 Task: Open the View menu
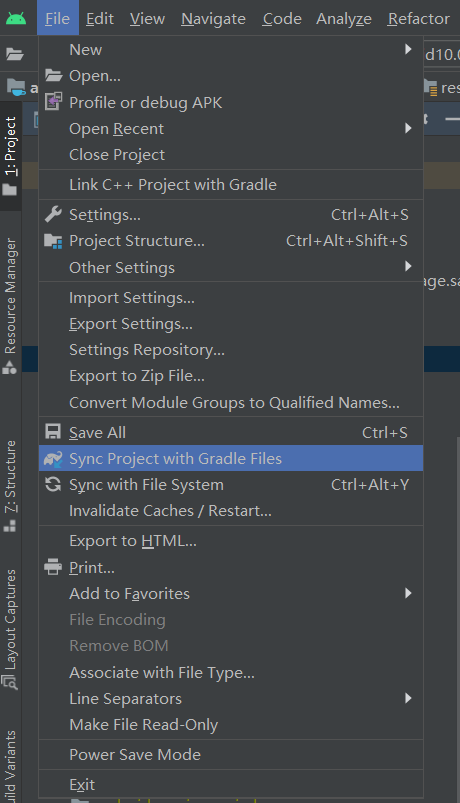click(x=147, y=18)
